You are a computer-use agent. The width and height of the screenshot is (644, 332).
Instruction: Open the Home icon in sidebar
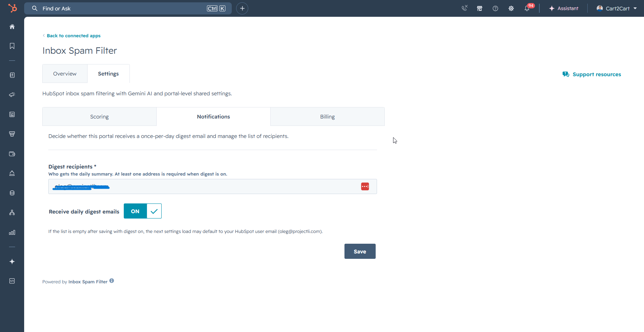[x=12, y=27]
